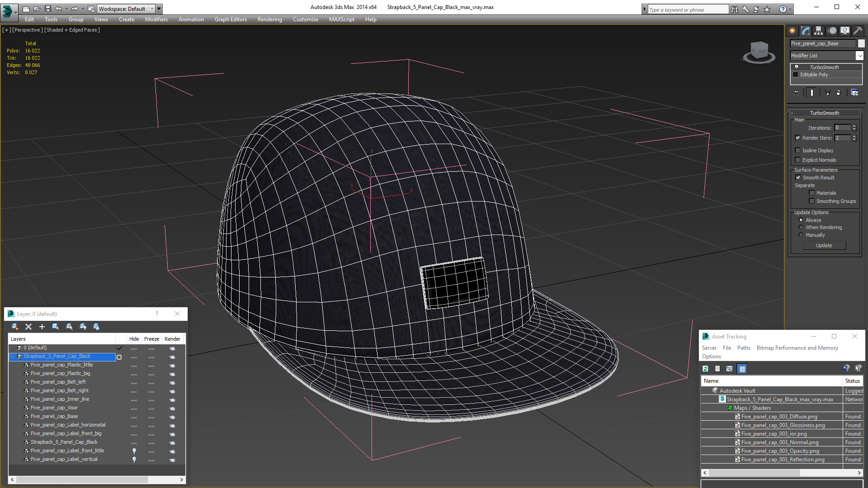
Task: Enable the Isoline Display checkbox
Action: point(798,150)
